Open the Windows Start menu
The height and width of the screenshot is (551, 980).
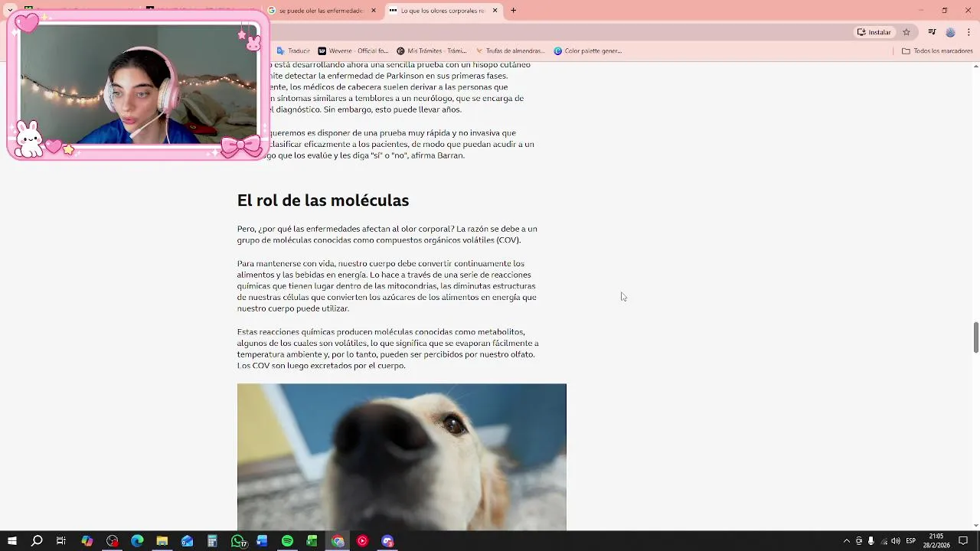point(11,541)
